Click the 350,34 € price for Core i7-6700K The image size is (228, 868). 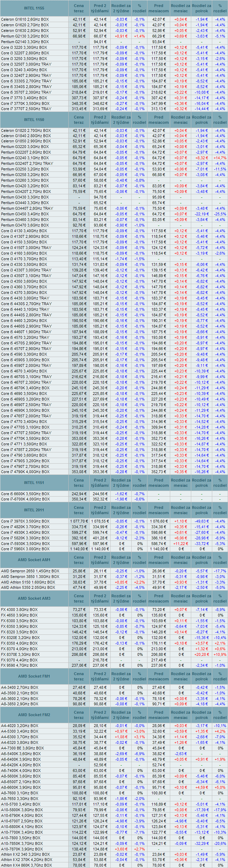(79, 499)
